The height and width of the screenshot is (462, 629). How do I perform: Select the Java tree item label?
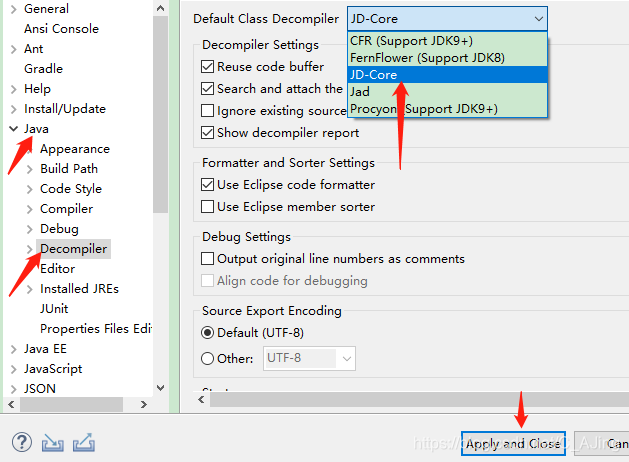coord(36,129)
